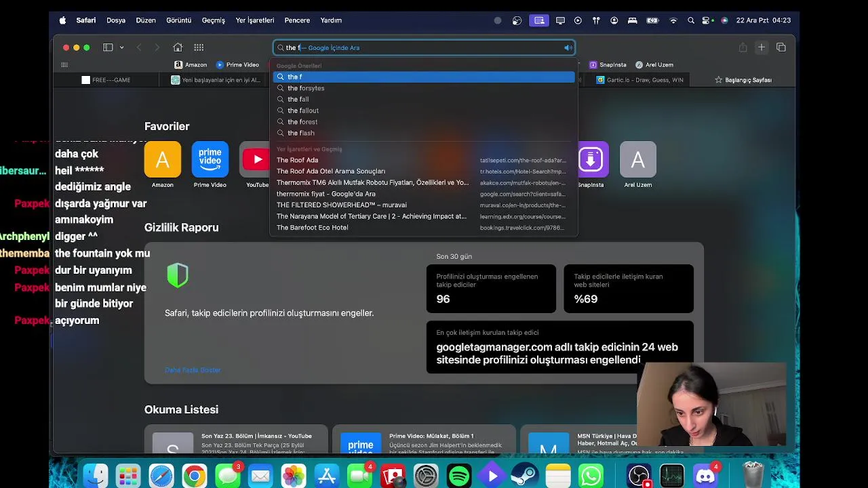Image resolution: width=868 pixels, height=488 pixels.
Task: Open the Geçmiş menu
Action: tap(214, 20)
